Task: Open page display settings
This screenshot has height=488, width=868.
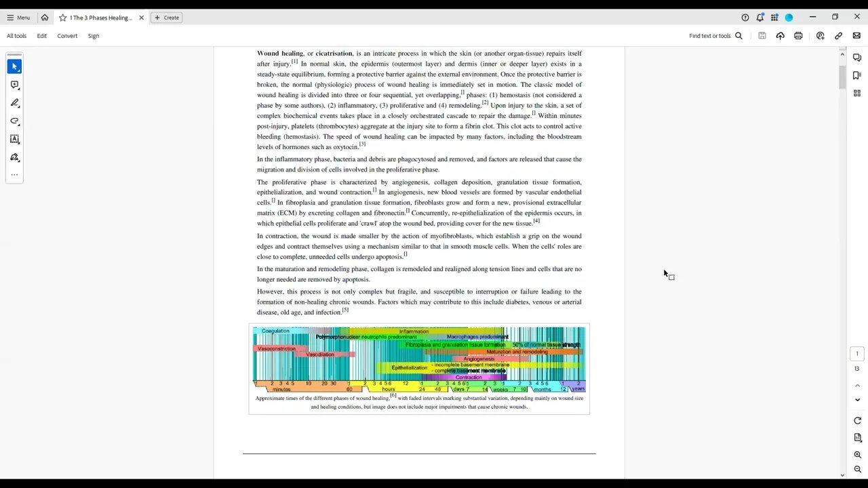Action: 857,438
